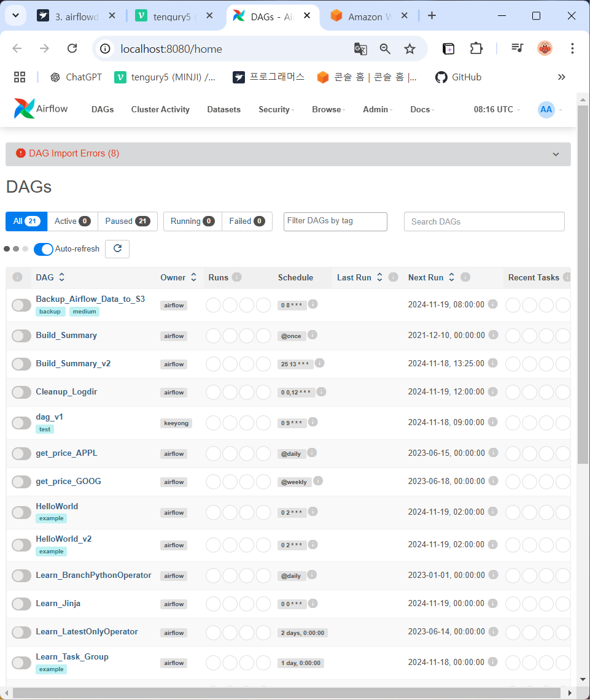Disable the Auto-refresh toggle
The height and width of the screenshot is (700, 590).
coord(43,249)
